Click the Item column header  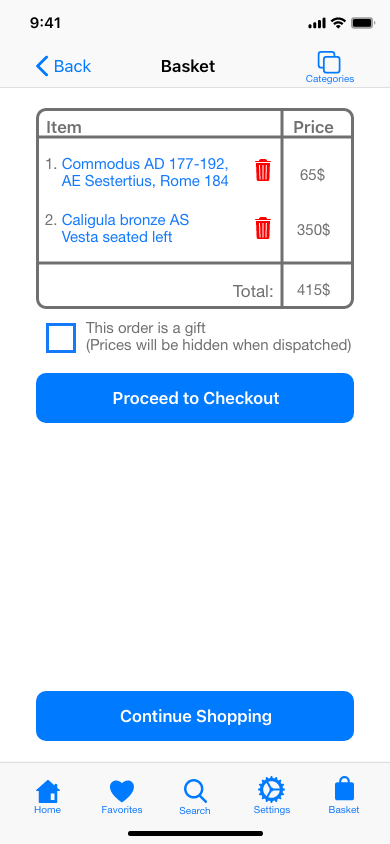pos(64,127)
